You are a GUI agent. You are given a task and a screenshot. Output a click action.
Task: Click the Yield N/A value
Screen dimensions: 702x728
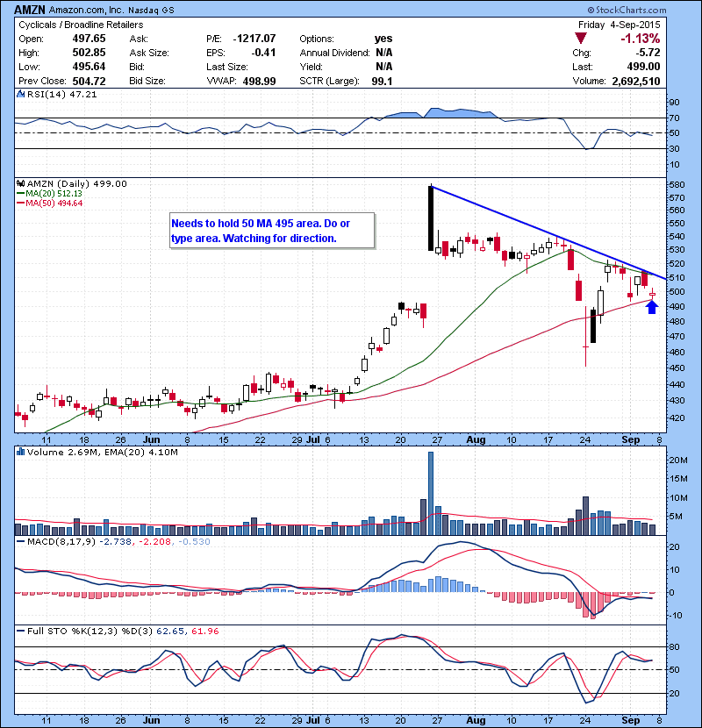384,67
